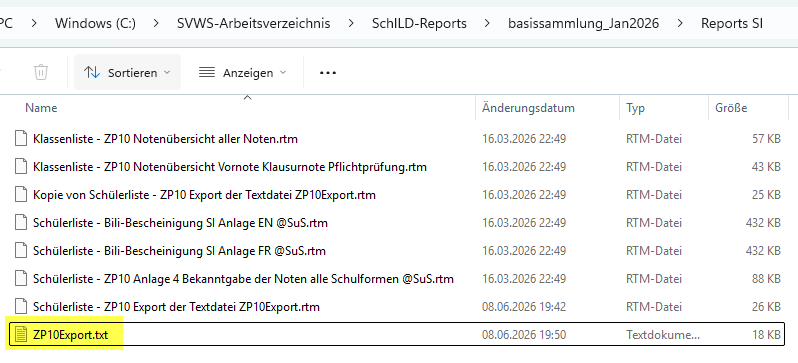Click file icon of ZP10 Anlage 4 Bekanntgabe

coord(20,279)
